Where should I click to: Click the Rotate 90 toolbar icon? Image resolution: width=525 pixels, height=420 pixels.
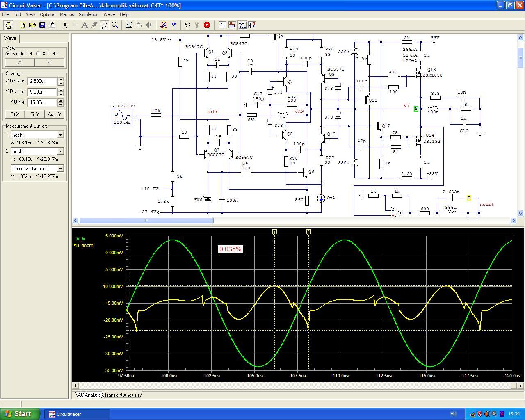(x=139, y=25)
